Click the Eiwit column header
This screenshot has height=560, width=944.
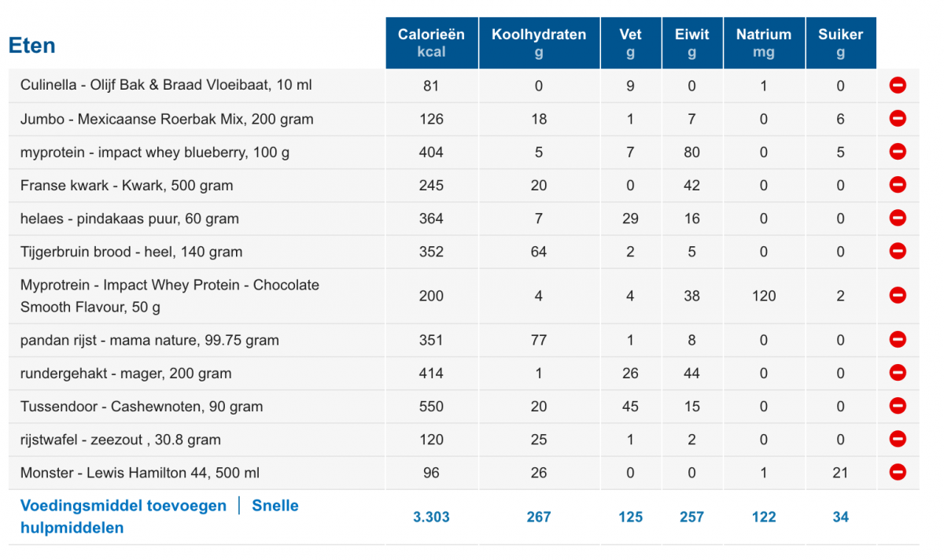coord(691,43)
